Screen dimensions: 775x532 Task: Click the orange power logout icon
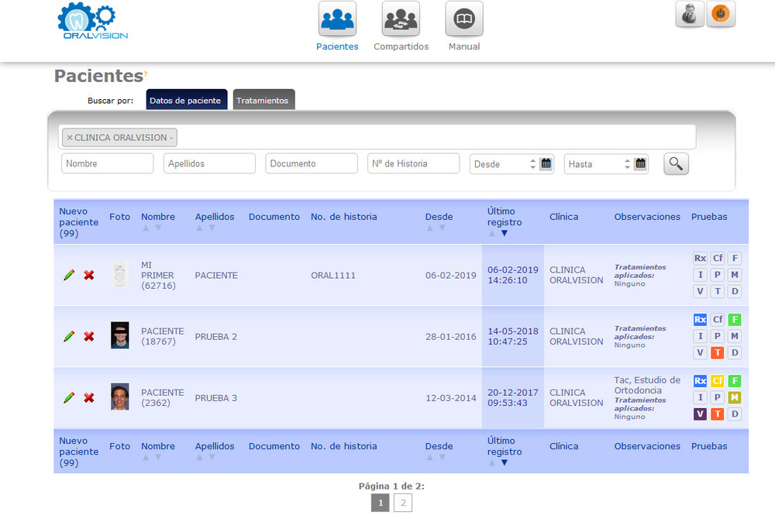click(721, 13)
